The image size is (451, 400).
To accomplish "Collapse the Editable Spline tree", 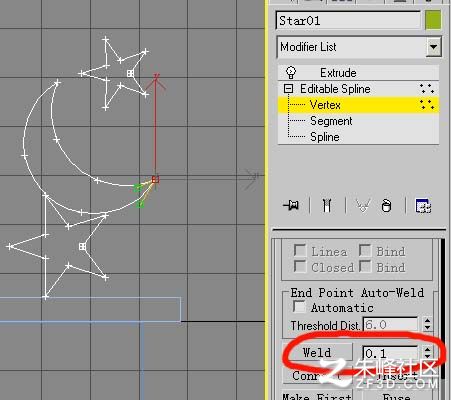I will pyautogui.click(x=288, y=89).
